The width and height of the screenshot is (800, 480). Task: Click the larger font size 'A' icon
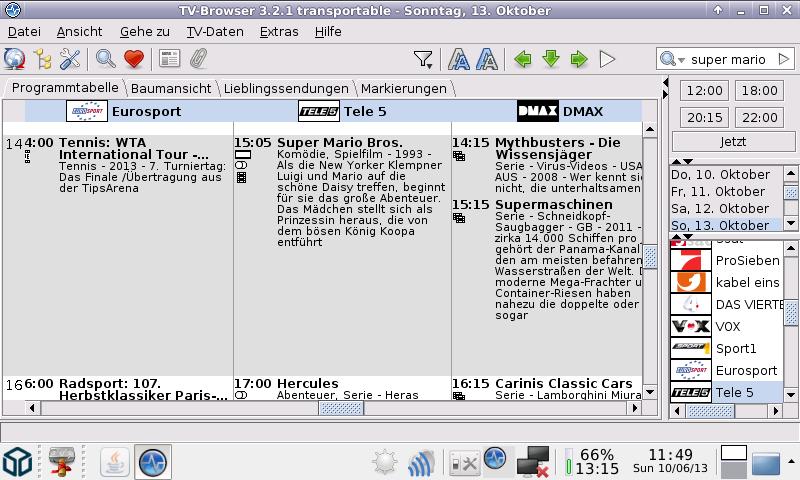459,59
